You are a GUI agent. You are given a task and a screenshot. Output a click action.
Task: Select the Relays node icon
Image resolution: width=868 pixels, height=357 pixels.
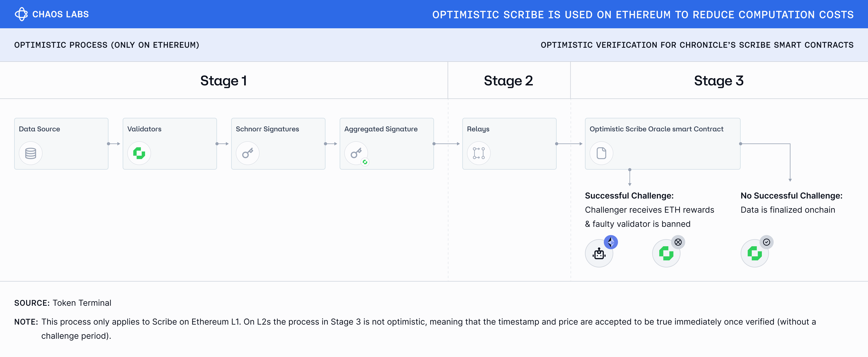click(x=479, y=153)
